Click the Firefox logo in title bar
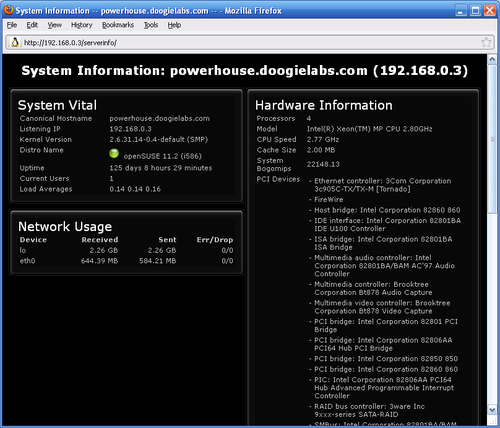500x428 pixels. [8, 10]
